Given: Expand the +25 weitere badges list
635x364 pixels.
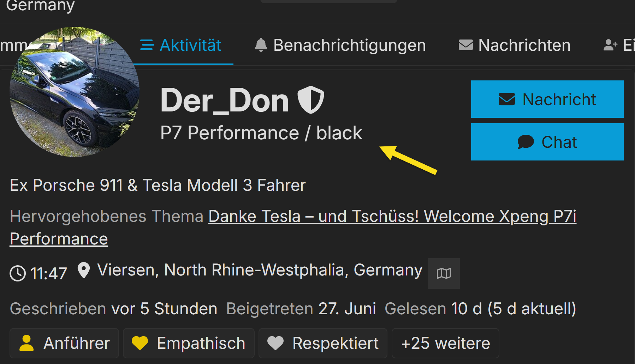Looking at the screenshot, I should pos(445,343).
